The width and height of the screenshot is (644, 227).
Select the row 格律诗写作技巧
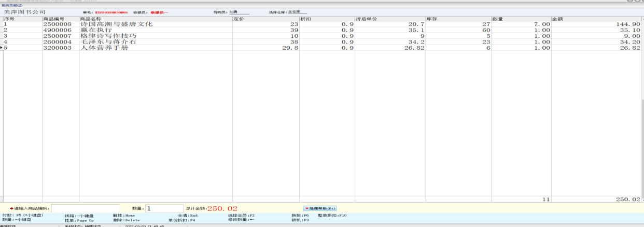[x=321, y=36]
